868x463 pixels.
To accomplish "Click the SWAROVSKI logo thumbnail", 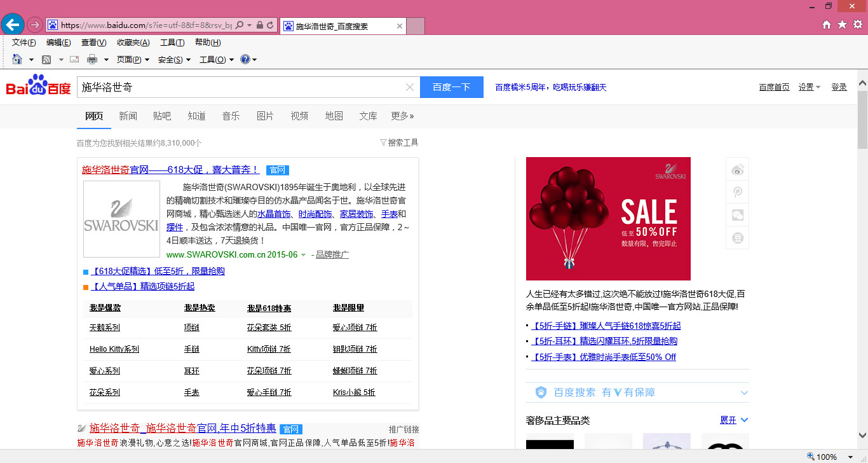I will 121,219.
